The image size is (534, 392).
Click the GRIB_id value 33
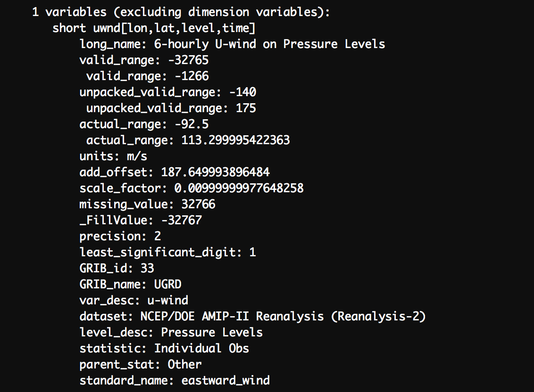tap(148, 269)
